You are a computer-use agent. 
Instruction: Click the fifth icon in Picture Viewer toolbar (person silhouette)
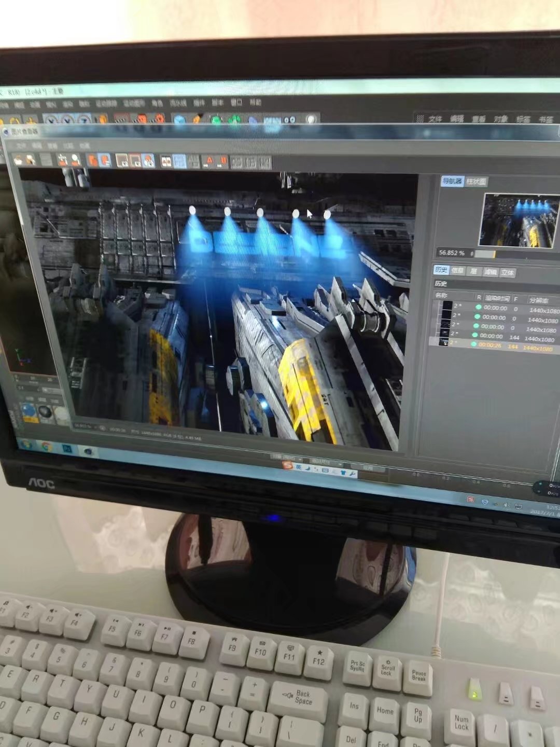coord(76,160)
